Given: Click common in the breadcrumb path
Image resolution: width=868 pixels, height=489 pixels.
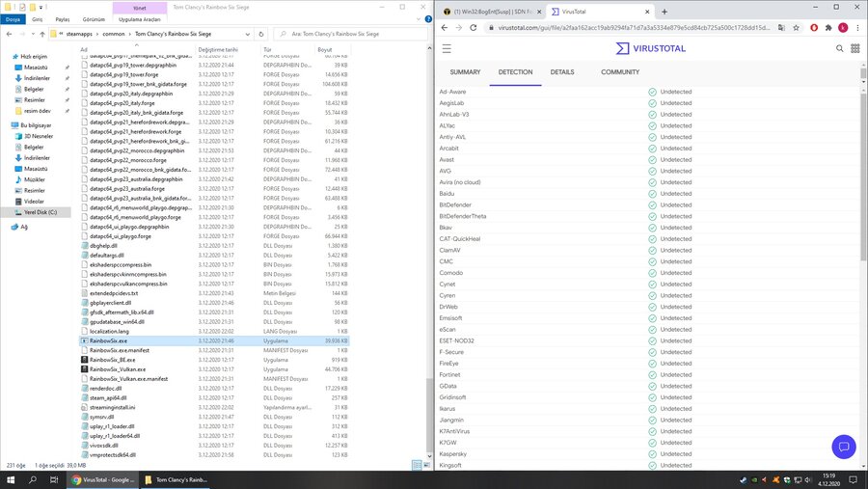Looking at the screenshot, I should tap(114, 35).
